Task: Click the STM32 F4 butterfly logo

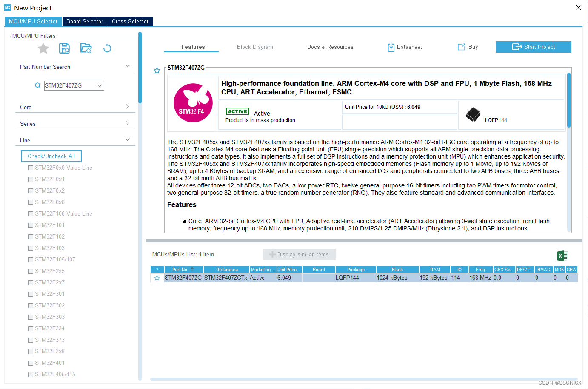Action: tap(193, 103)
